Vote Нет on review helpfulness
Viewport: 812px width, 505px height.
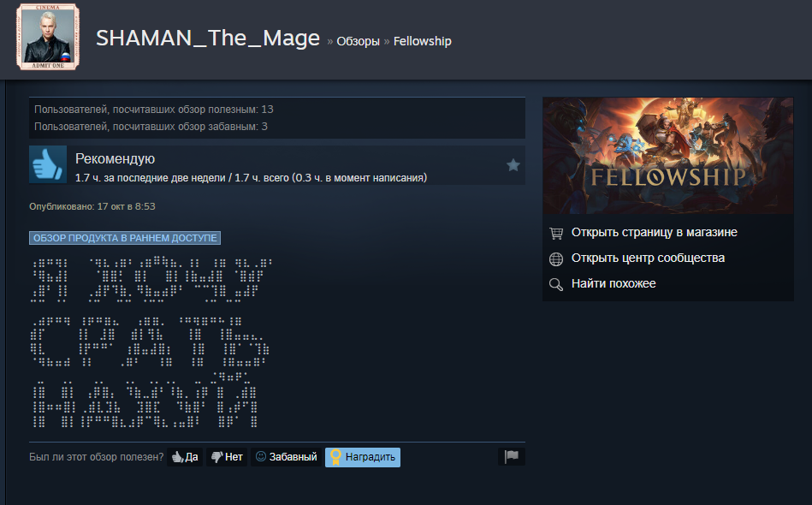227,457
